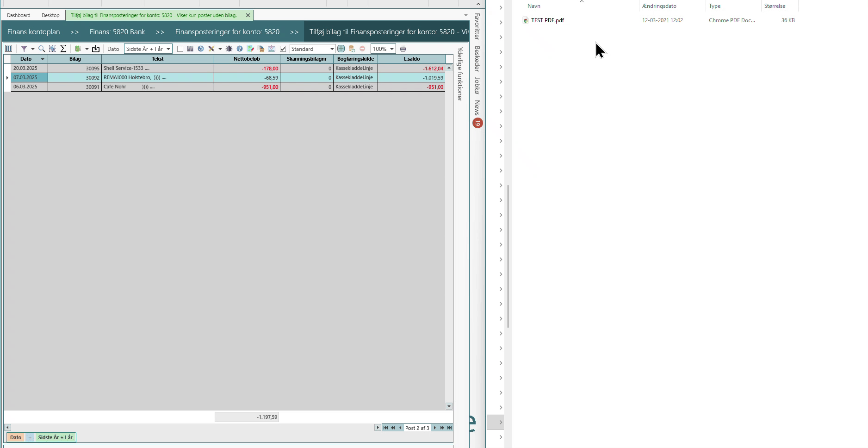The image size is (868, 448).
Task: Go to the last record navigation button
Action: point(449,428)
